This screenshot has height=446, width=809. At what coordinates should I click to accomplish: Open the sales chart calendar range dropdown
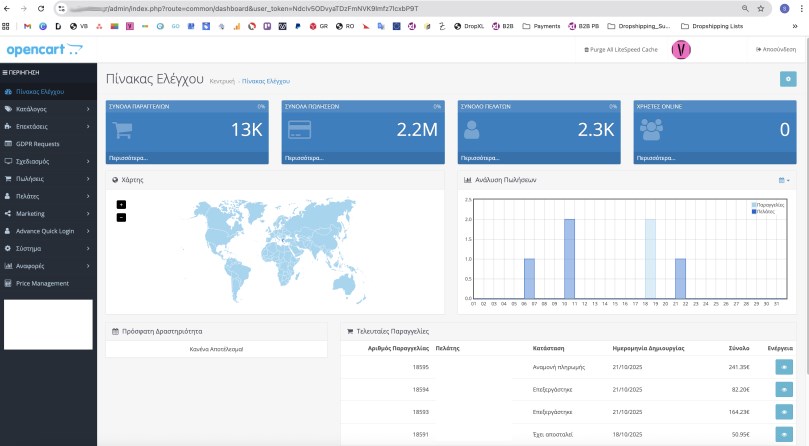click(x=784, y=180)
